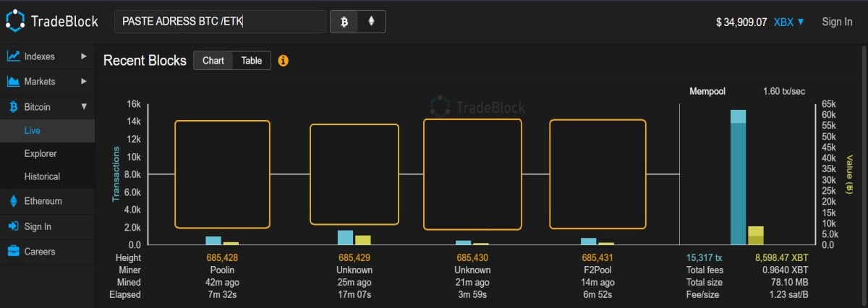Open the XBX index dropdown
Screen dimensions: 868x308
[789, 22]
